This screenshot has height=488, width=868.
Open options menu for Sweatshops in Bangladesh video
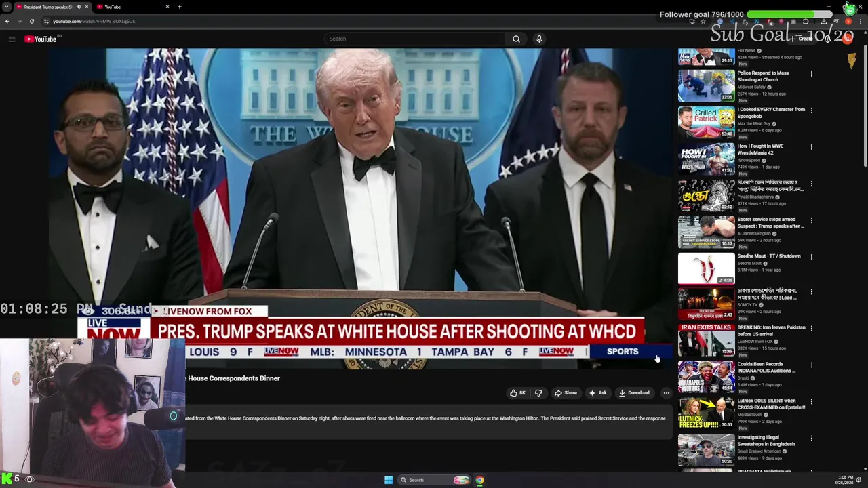(812, 439)
